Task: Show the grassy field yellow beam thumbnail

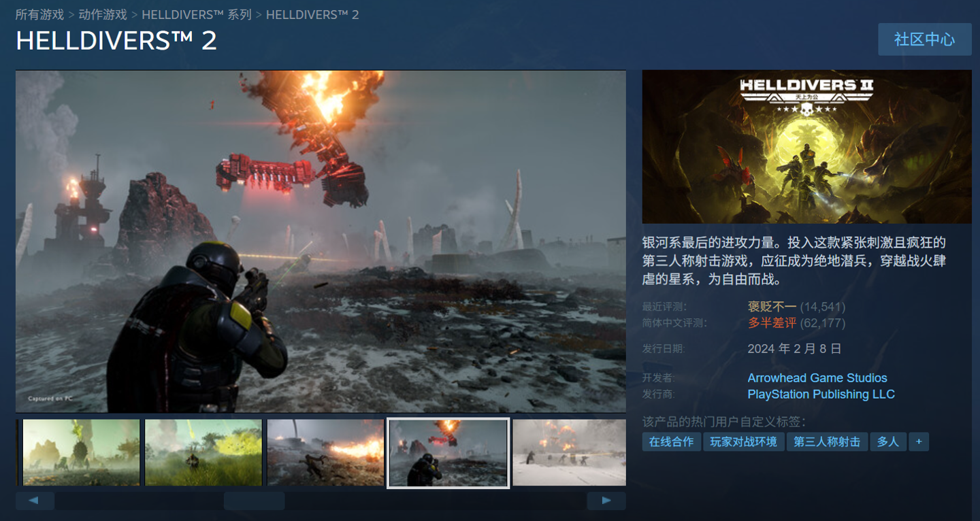Action: 203,452
